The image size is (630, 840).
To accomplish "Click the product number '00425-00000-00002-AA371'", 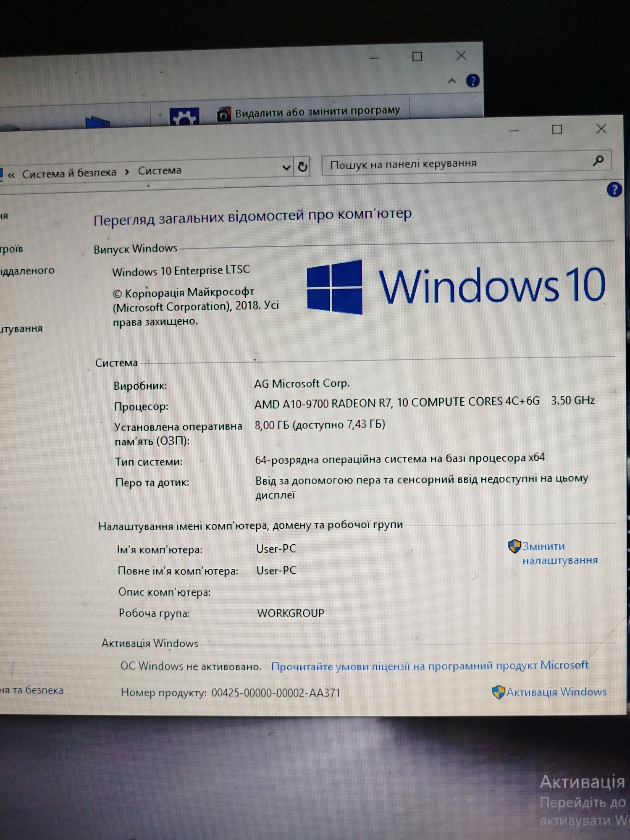I will pyautogui.click(x=276, y=693).
